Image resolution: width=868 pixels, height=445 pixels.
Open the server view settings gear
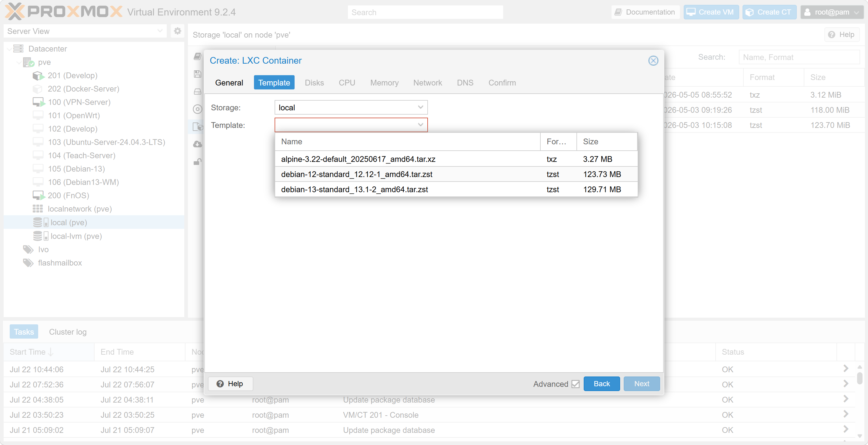[x=177, y=31]
